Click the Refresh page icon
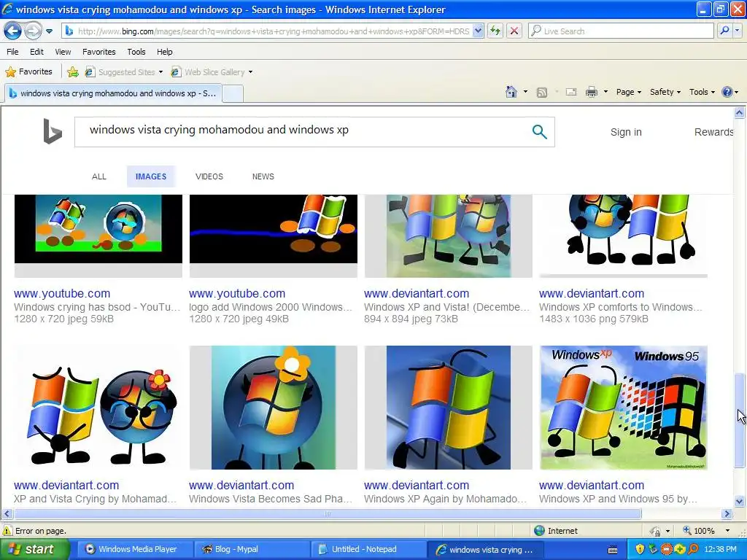This screenshot has width=747, height=560. tap(495, 31)
